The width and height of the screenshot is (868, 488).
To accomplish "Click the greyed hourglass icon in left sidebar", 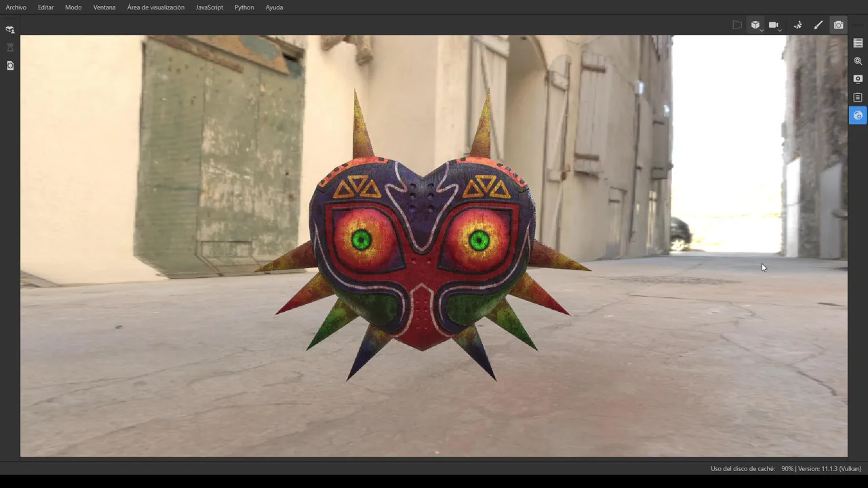I will click(x=10, y=47).
